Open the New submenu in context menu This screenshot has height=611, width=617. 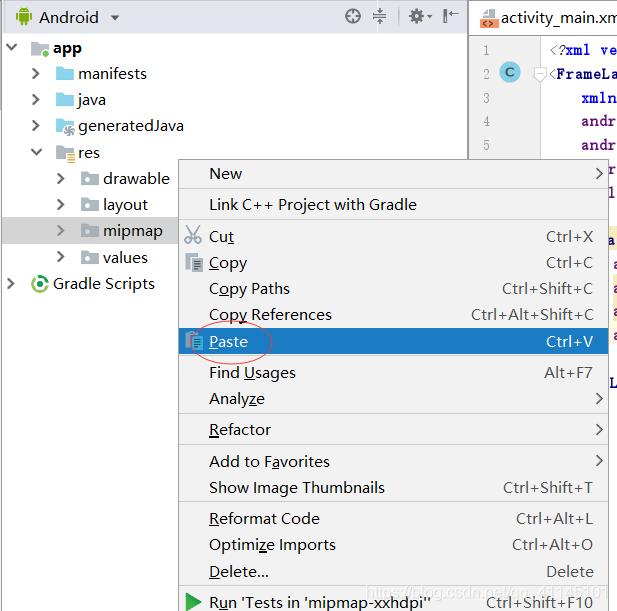coord(393,174)
